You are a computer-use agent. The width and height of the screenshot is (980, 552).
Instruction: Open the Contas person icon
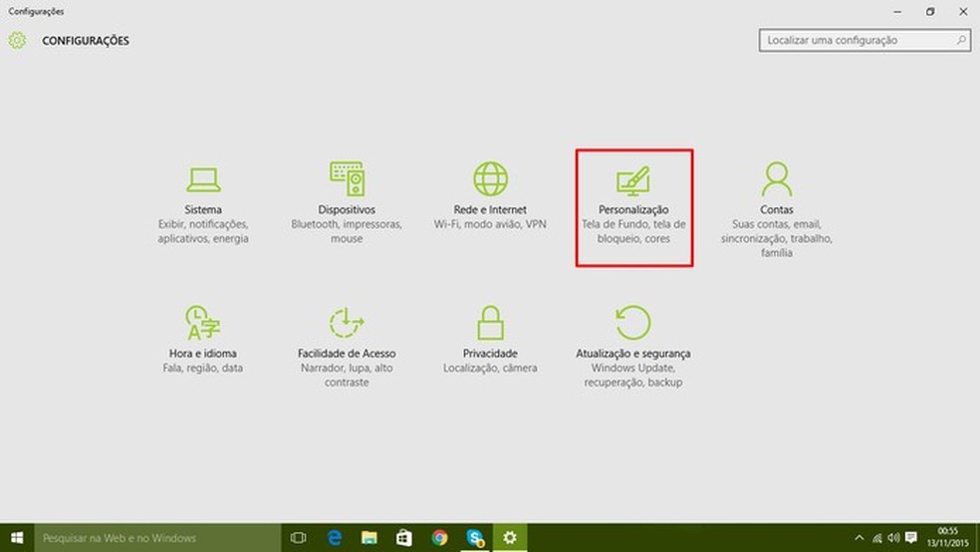[x=776, y=178]
